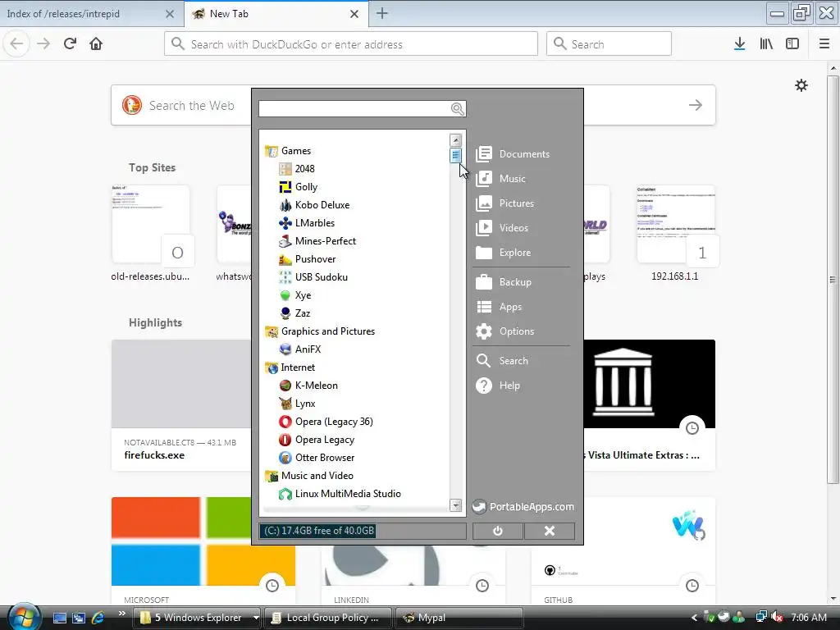Open the Downloads toolbar button
This screenshot has width=840, height=630.
740,44
